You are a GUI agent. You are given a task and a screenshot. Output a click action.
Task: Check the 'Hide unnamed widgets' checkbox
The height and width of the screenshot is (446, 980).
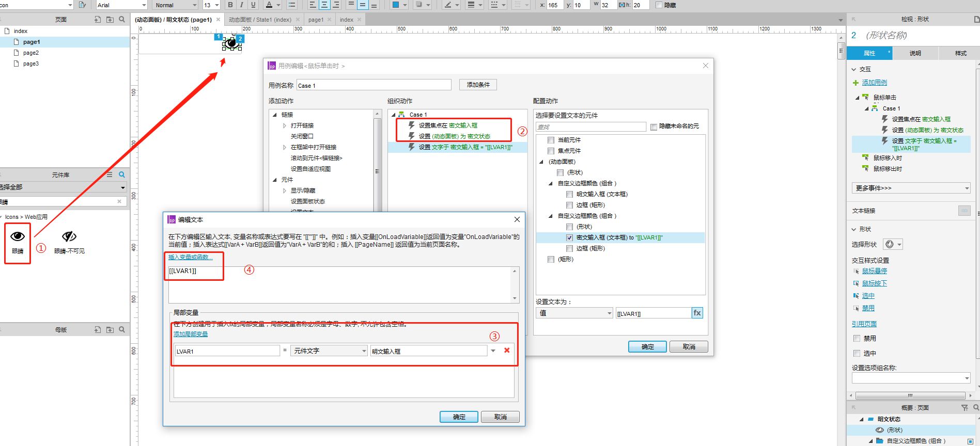(x=654, y=126)
